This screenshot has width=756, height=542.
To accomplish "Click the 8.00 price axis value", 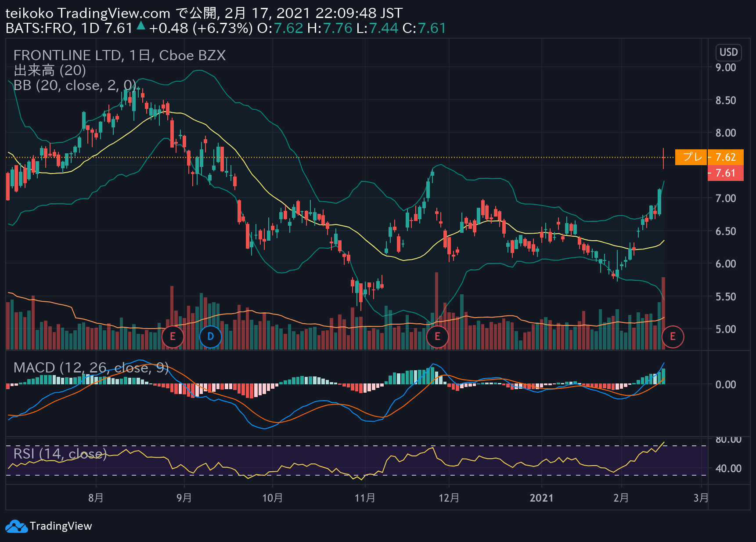I will [726, 133].
